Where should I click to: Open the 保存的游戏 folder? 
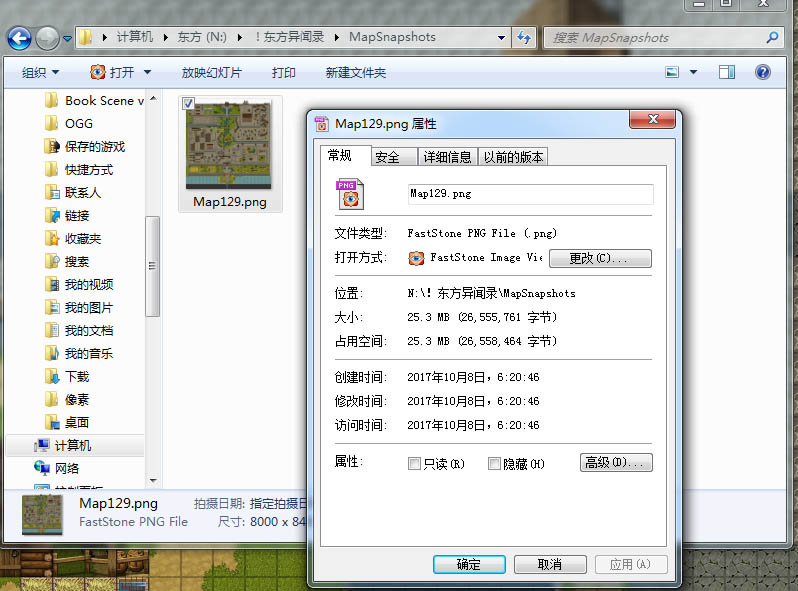(x=84, y=147)
